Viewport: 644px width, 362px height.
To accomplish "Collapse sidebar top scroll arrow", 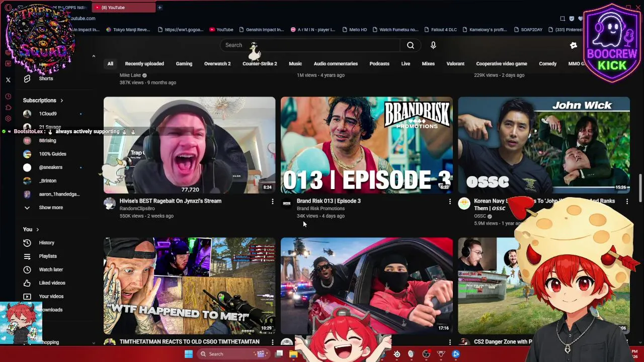I will (x=94, y=56).
